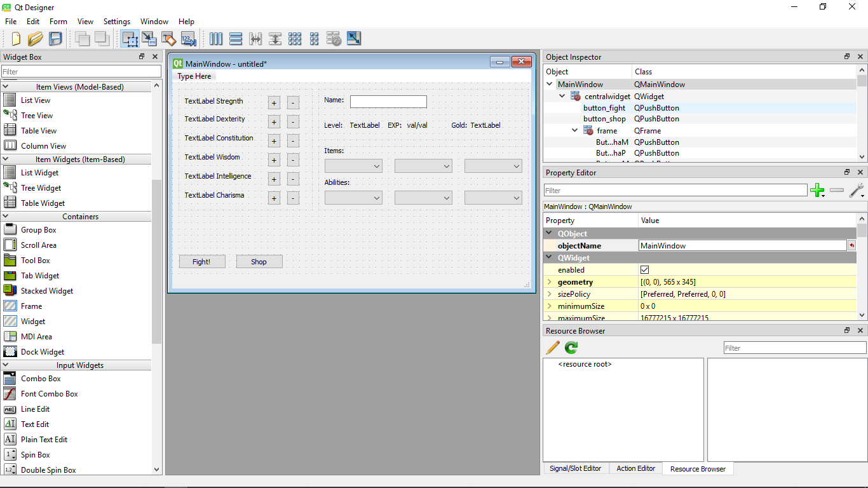Screen dimensions: 868x488
Task: Activate Edit Widgets mode
Action: 130,39
